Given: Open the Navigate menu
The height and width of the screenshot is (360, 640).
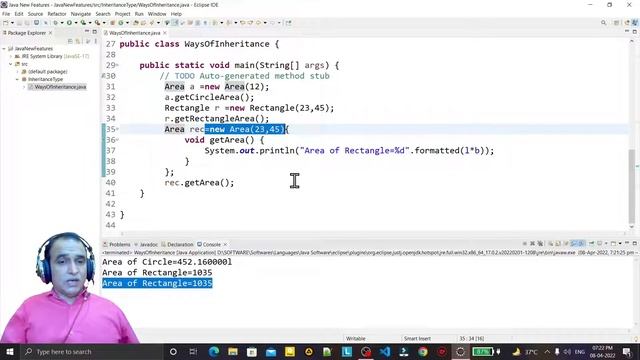Looking at the screenshot, I should coord(81,14).
